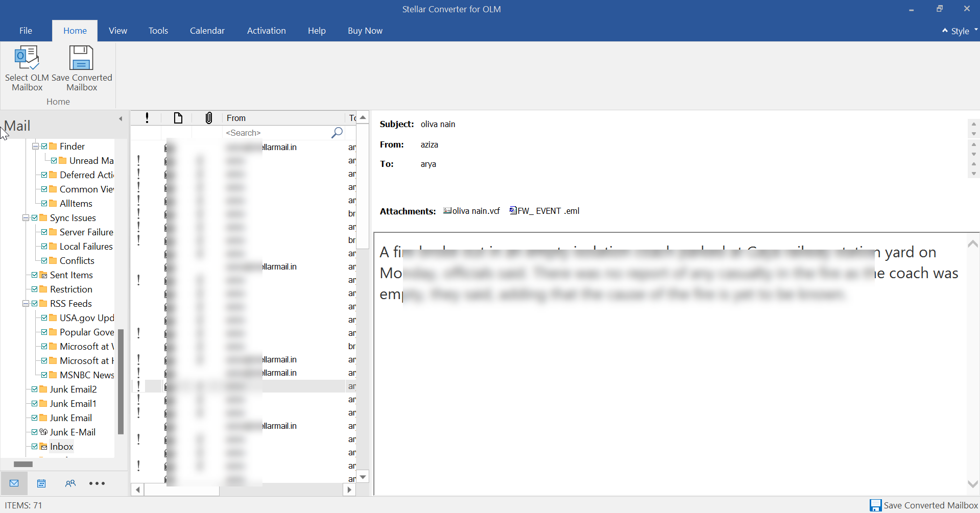Switch to the Calendar tab
The image size is (980, 513).
[207, 31]
